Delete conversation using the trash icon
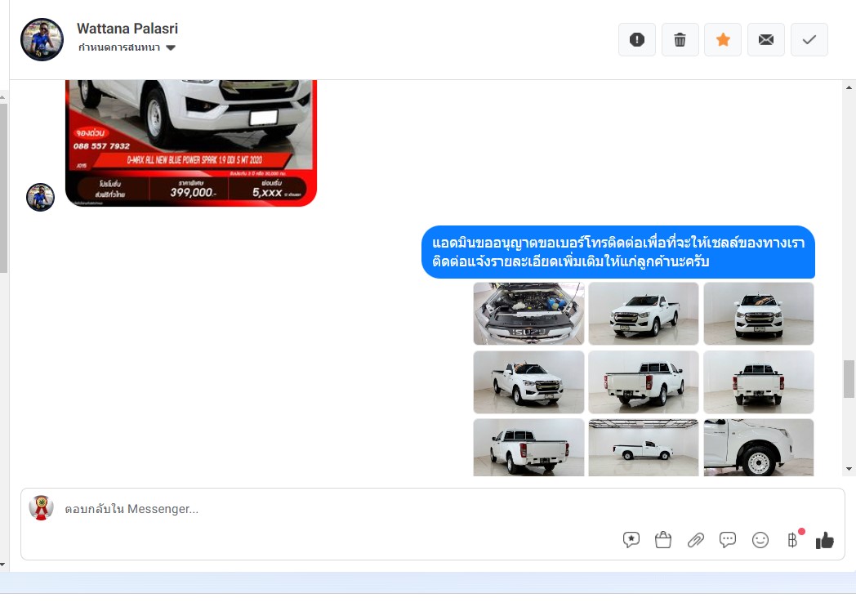This screenshot has height=616, width=856. pyautogui.click(x=680, y=40)
